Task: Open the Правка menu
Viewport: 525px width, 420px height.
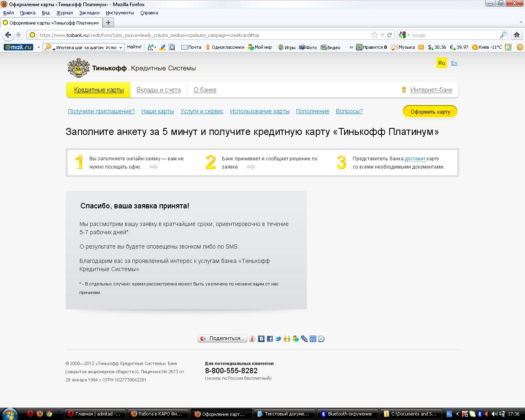Action: [27, 13]
